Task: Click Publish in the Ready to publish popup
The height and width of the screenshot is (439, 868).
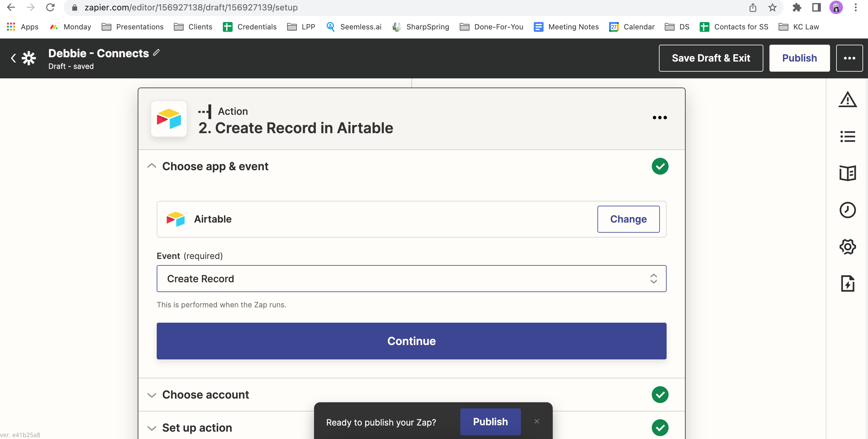Action: 490,422
